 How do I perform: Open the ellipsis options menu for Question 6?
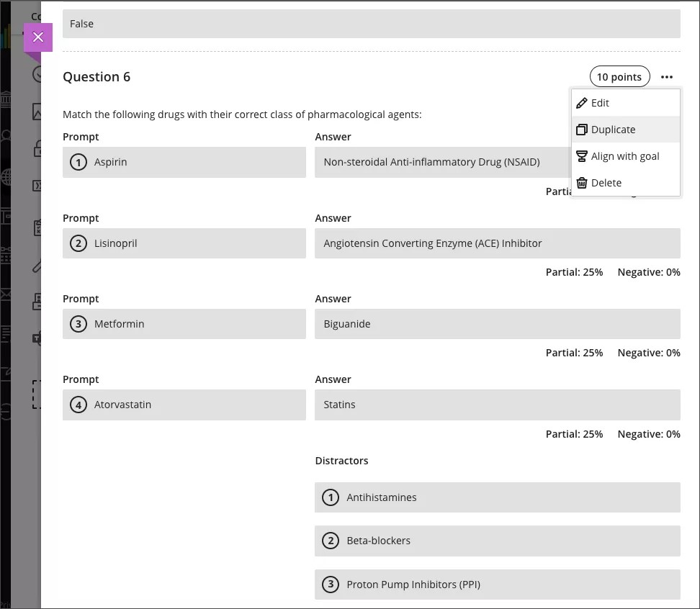(667, 76)
